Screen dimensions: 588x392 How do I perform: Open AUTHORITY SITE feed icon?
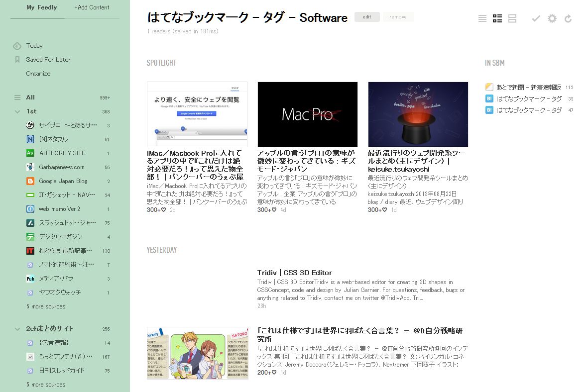click(x=30, y=153)
